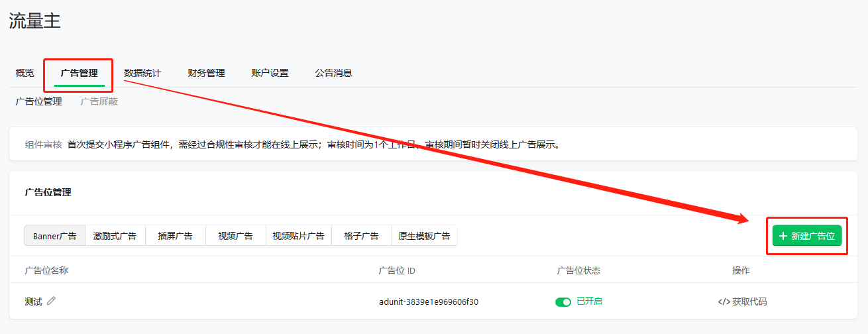Switch to the 插屏广告 ad type
The width and height of the screenshot is (868, 334).
[x=175, y=236]
